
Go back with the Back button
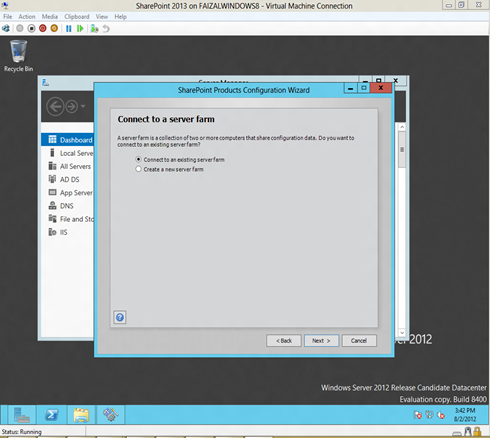pos(284,341)
